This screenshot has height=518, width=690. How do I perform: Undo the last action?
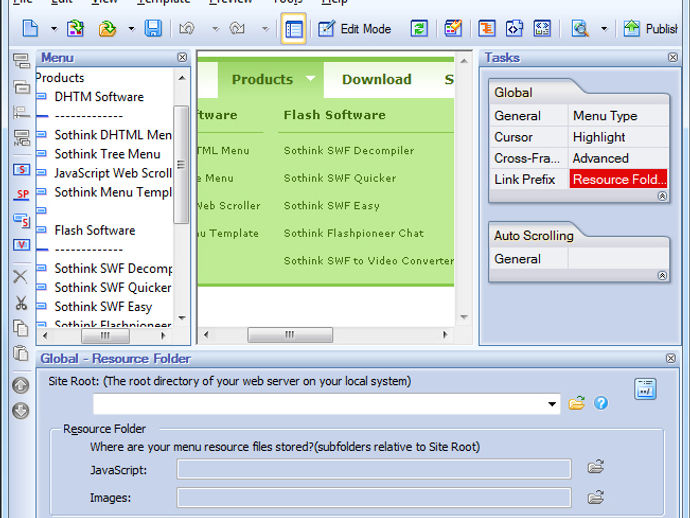tap(187, 29)
